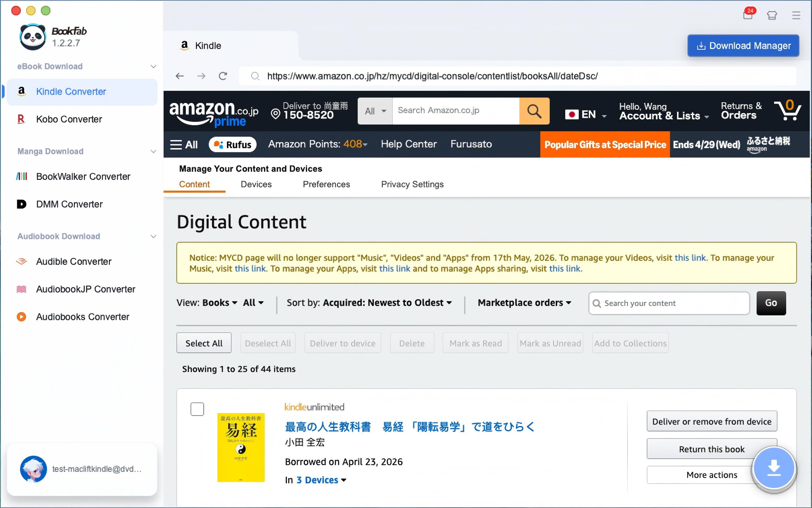Click the Search your content field

(669, 303)
